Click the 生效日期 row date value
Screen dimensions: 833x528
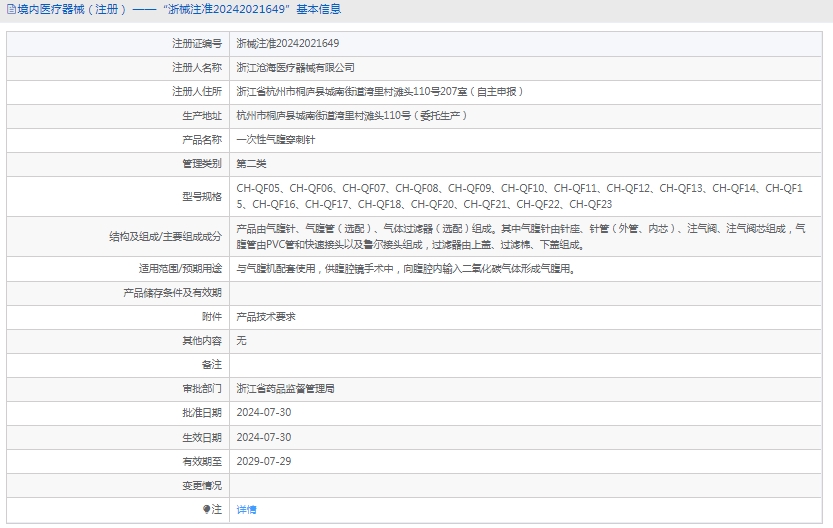263,437
